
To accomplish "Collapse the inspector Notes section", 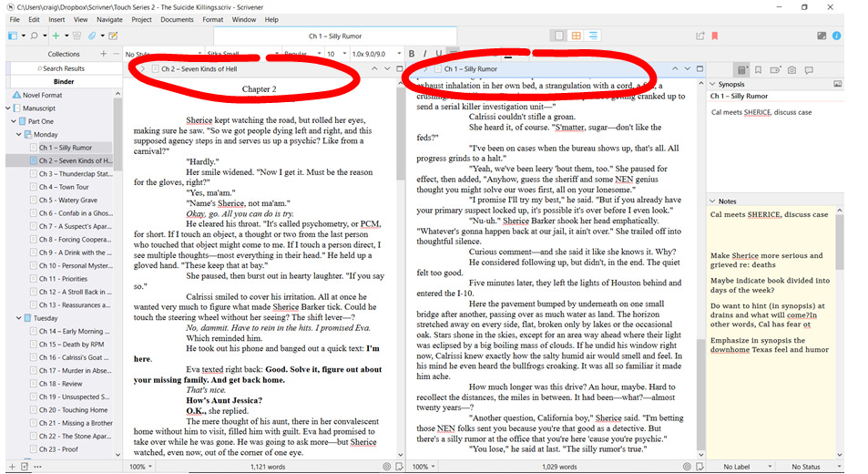I will pos(713,201).
